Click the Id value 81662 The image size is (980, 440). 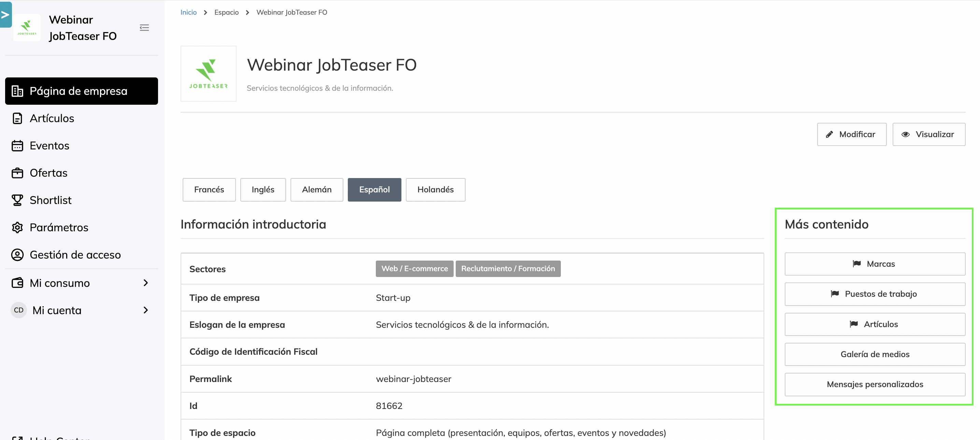point(389,406)
